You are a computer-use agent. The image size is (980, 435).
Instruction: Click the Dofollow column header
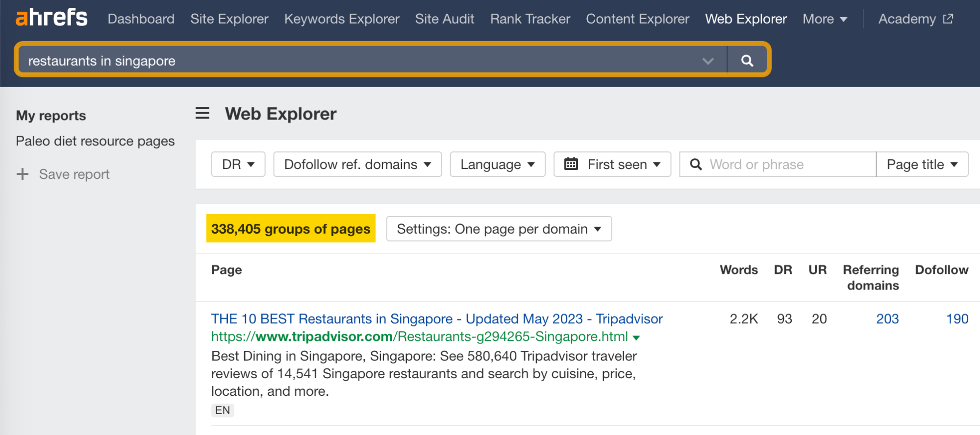point(942,270)
